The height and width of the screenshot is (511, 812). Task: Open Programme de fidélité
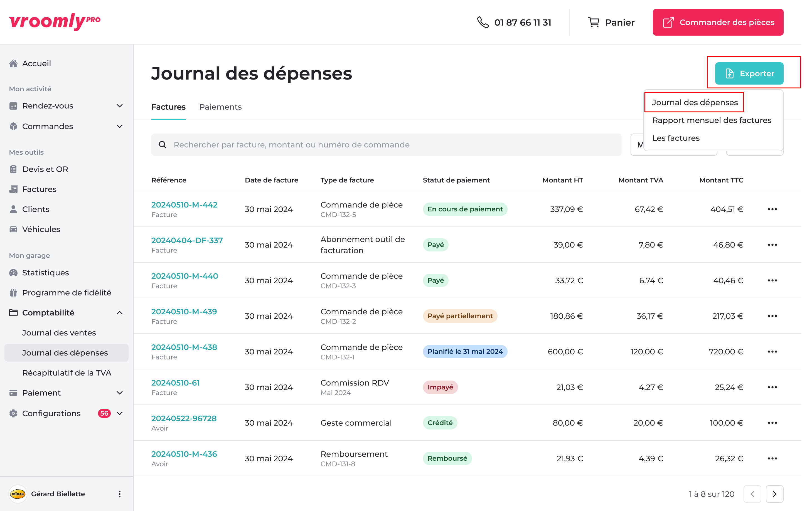click(x=66, y=293)
